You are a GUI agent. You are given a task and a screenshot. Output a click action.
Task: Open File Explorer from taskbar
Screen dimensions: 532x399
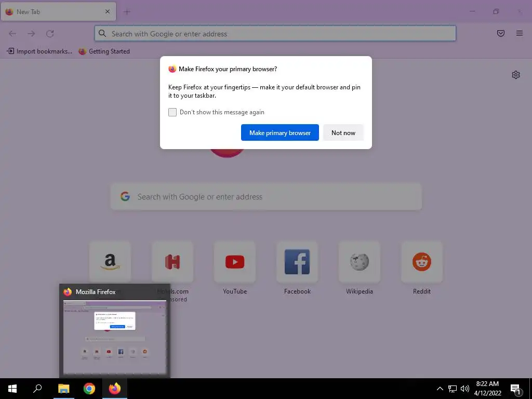click(63, 389)
